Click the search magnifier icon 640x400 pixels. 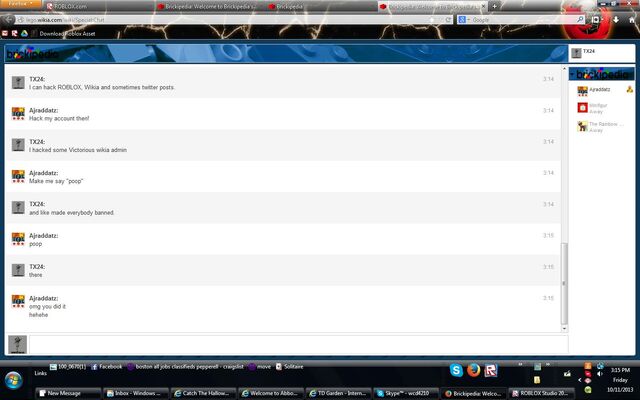pos(580,20)
